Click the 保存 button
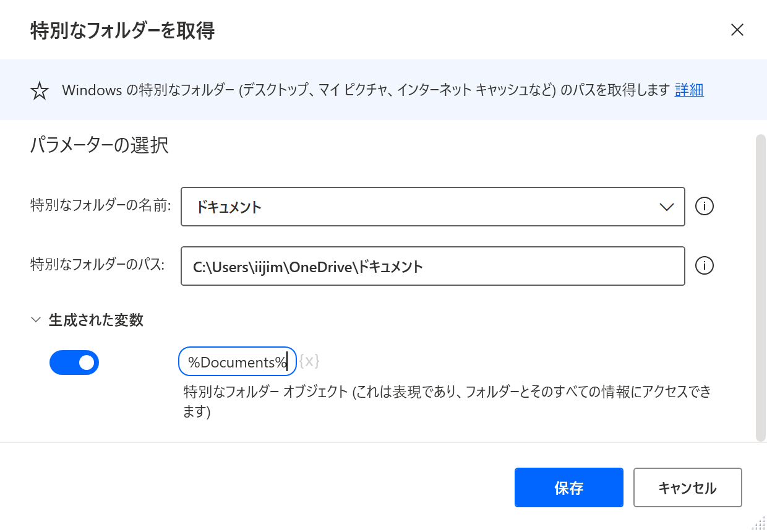This screenshot has width=767, height=532. [x=569, y=487]
